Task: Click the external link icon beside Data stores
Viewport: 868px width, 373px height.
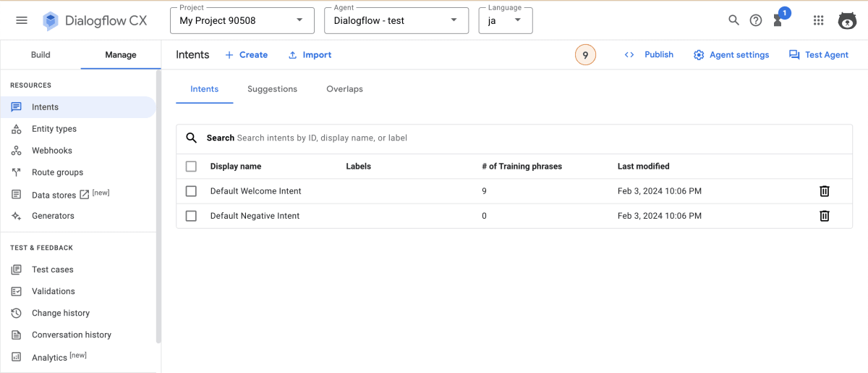Action: [x=84, y=195]
